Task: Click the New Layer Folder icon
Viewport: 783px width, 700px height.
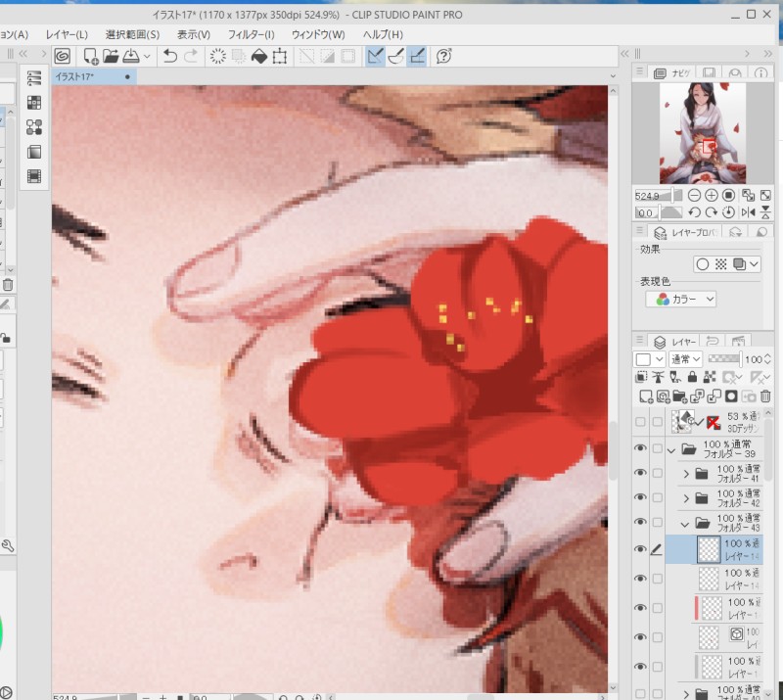Action: coord(679,397)
